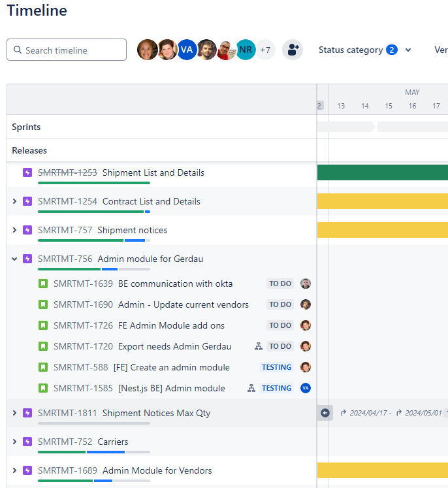The height and width of the screenshot is (488, 448).
Task: Click TO DO status of Admin - Update current vendors
Action: (280, 304)
